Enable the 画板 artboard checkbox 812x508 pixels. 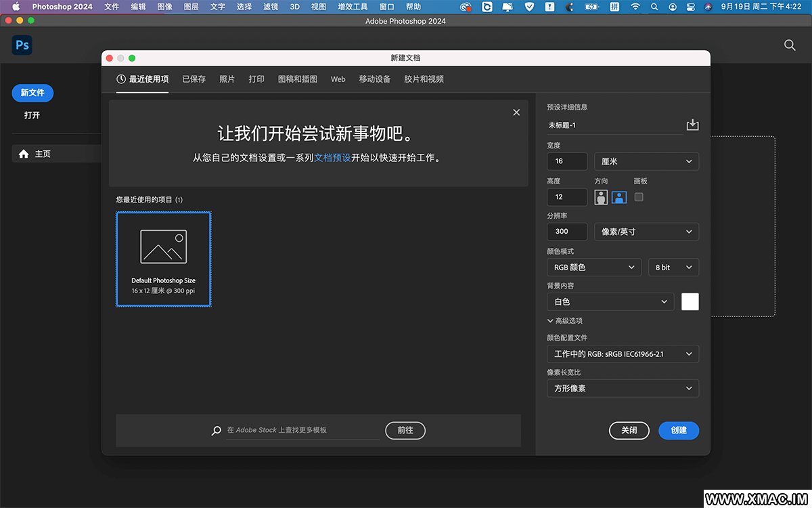(x=639, y=197)
